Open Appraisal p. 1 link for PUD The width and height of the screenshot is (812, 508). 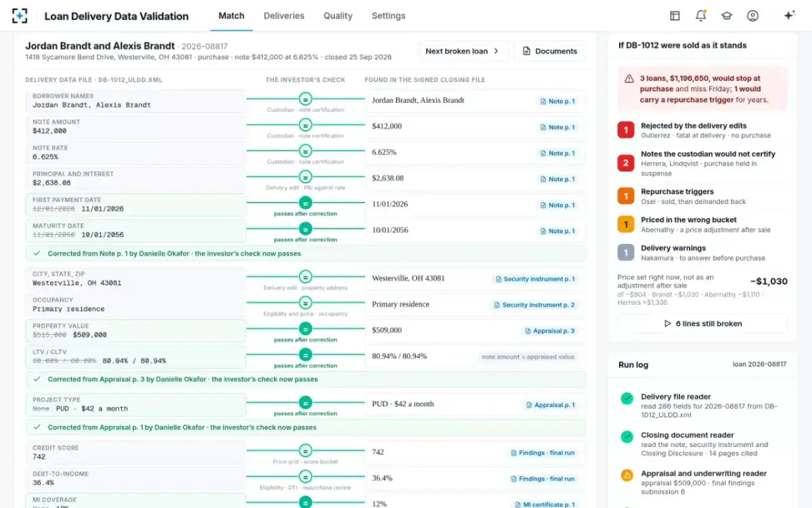tap(550, 405)
